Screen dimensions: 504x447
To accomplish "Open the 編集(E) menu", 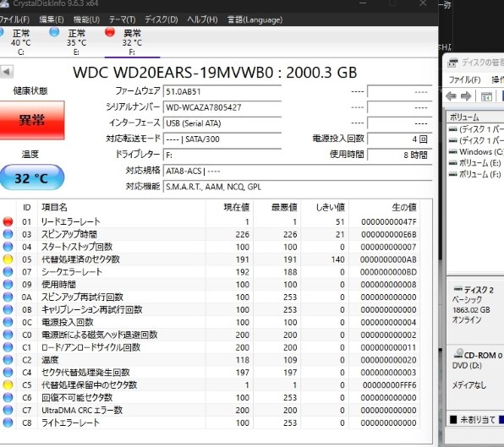I will [x=52, y=19].
